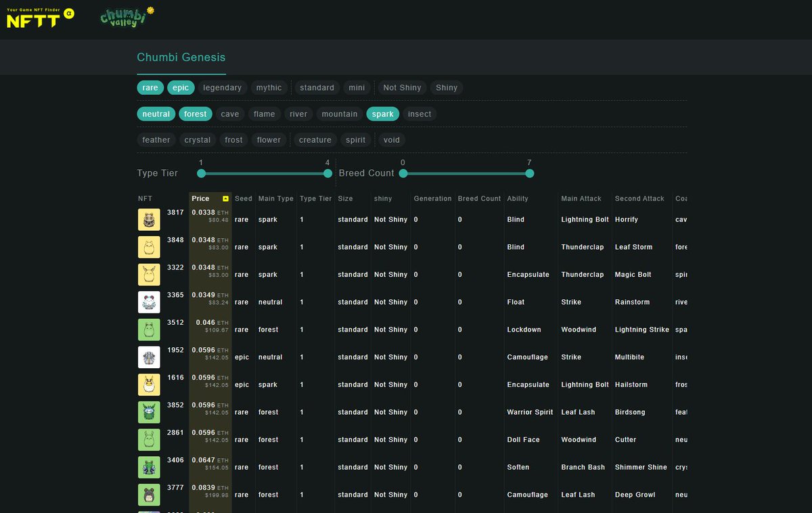Enable the mythic seed filter

click(x=269, y=87)
